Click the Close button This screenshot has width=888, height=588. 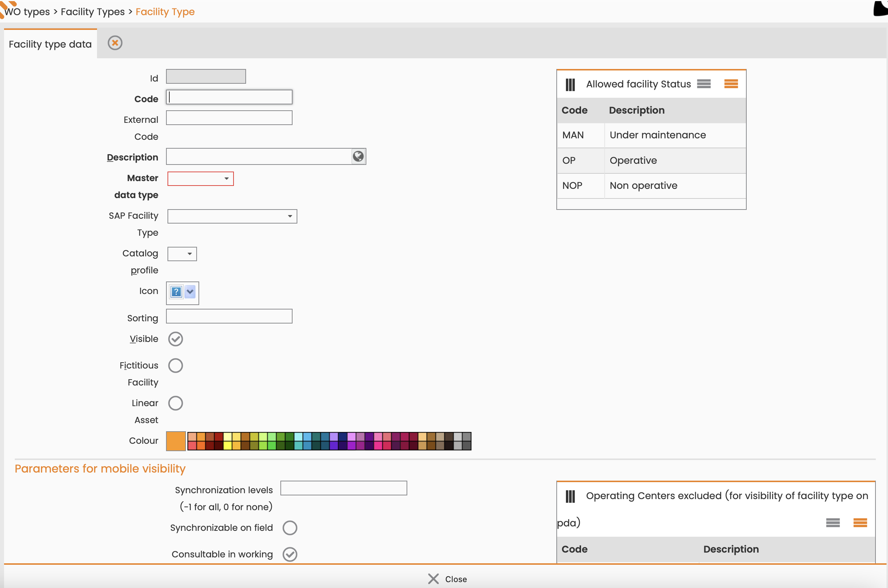pyautogui.click(x=448, y=579)
